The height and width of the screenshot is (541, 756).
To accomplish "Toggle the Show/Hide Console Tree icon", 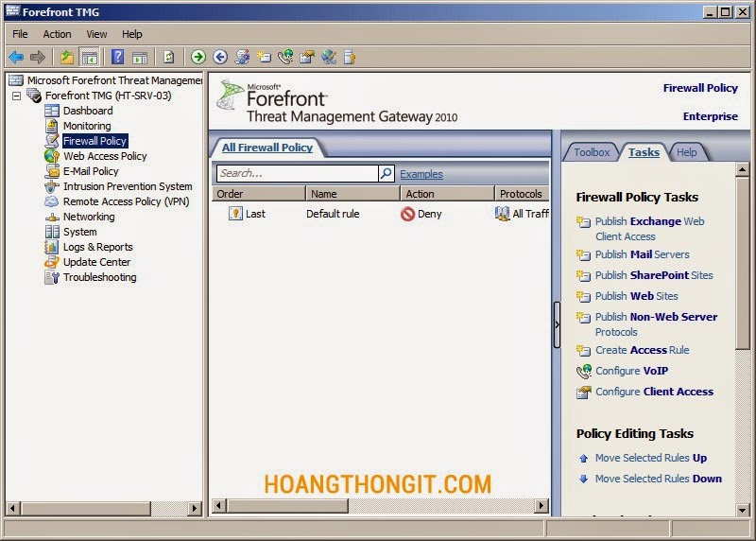I will pyautogui.click(x=89, y=57).
